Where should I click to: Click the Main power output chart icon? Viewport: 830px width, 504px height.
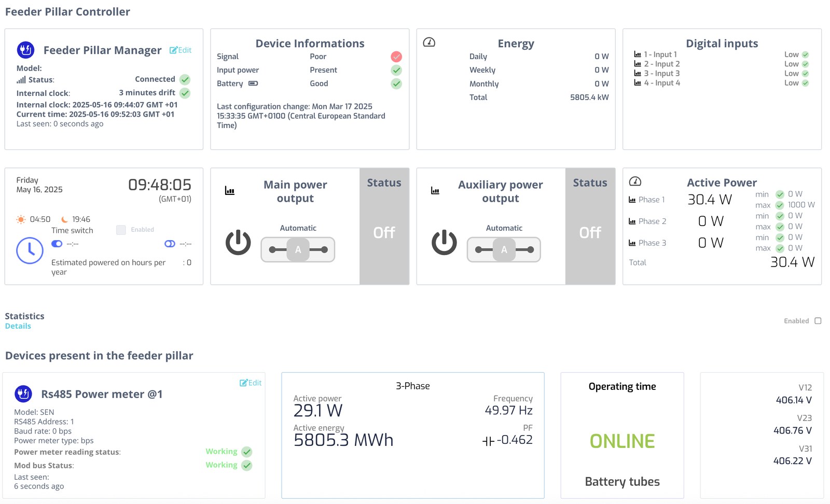[x=230, y=191]
